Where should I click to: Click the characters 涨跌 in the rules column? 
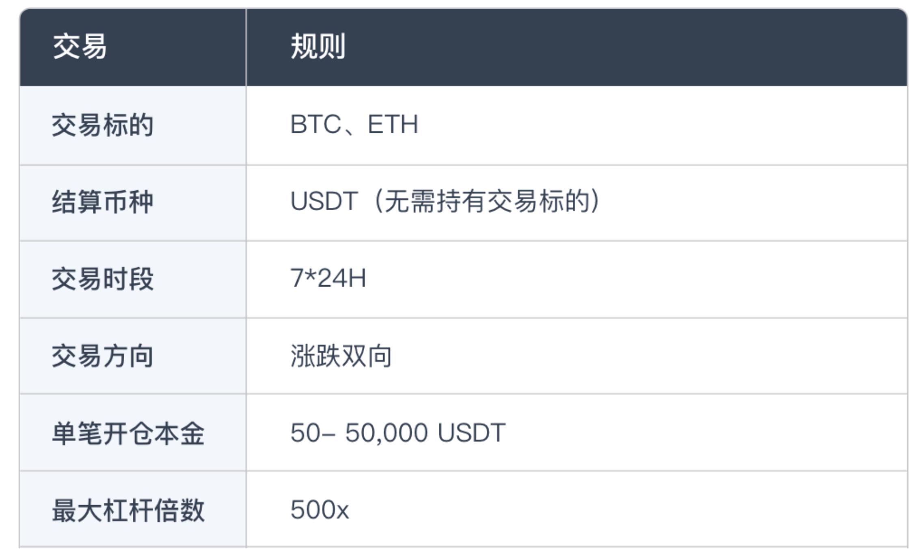(x=315, y=356)
